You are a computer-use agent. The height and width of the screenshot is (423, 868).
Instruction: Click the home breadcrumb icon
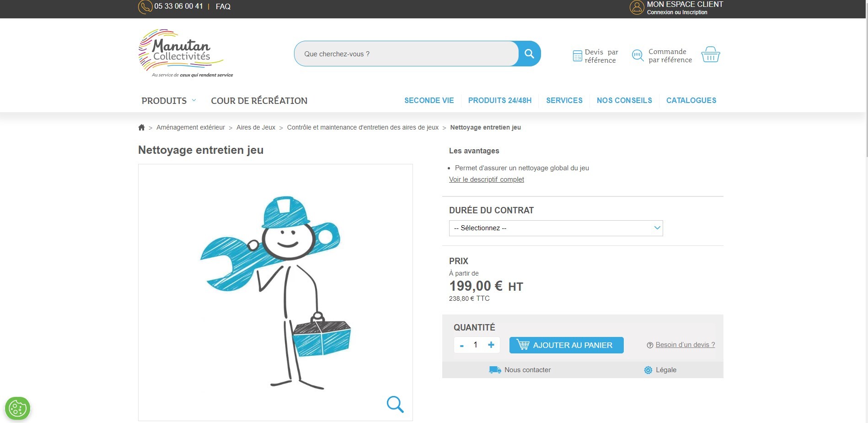pos(141,127)
